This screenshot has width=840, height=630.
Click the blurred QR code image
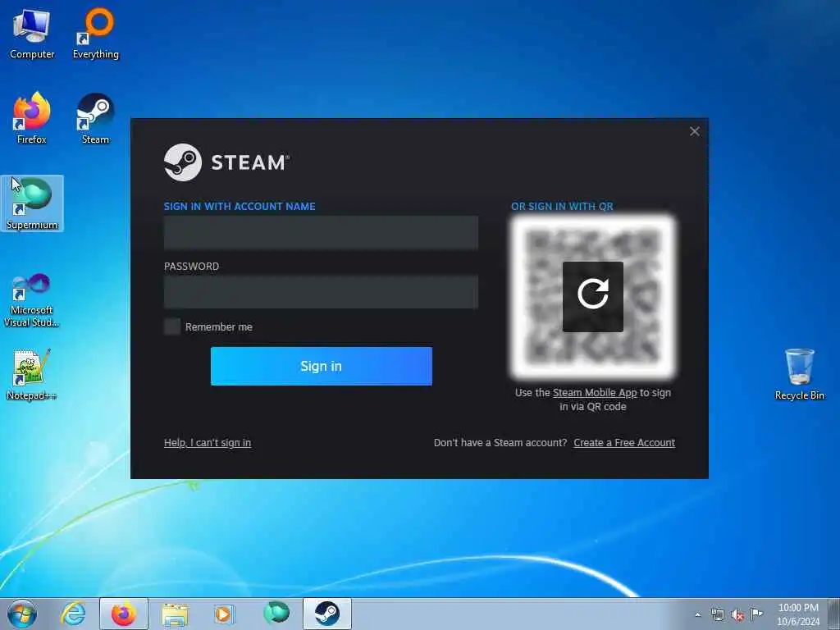click(592, 297)
